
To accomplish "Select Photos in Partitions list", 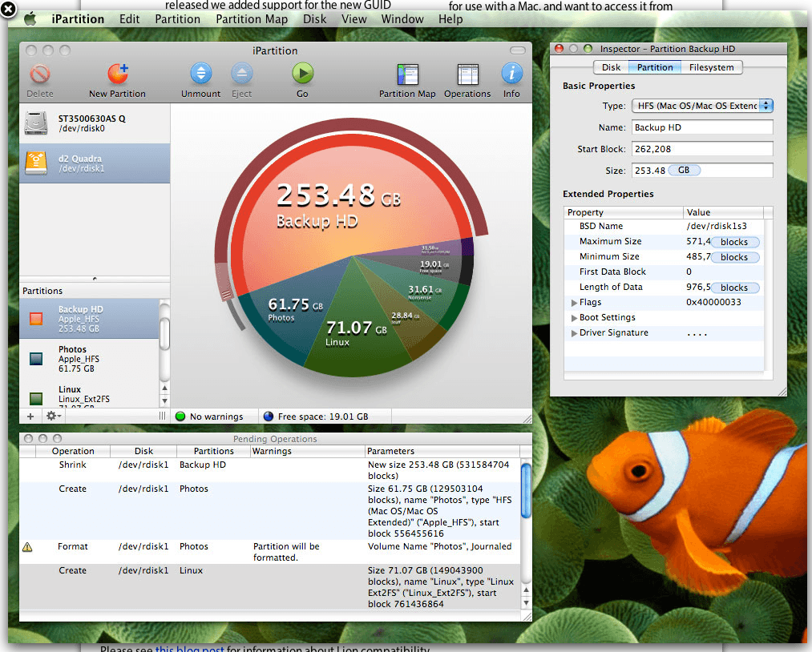I will [89, 359].
